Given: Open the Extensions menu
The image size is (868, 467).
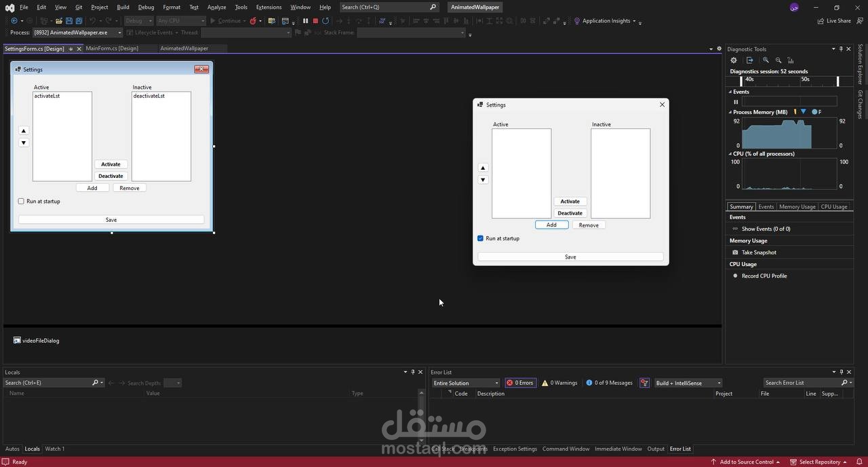Looking at the screenshot, I should coord(269,7).
